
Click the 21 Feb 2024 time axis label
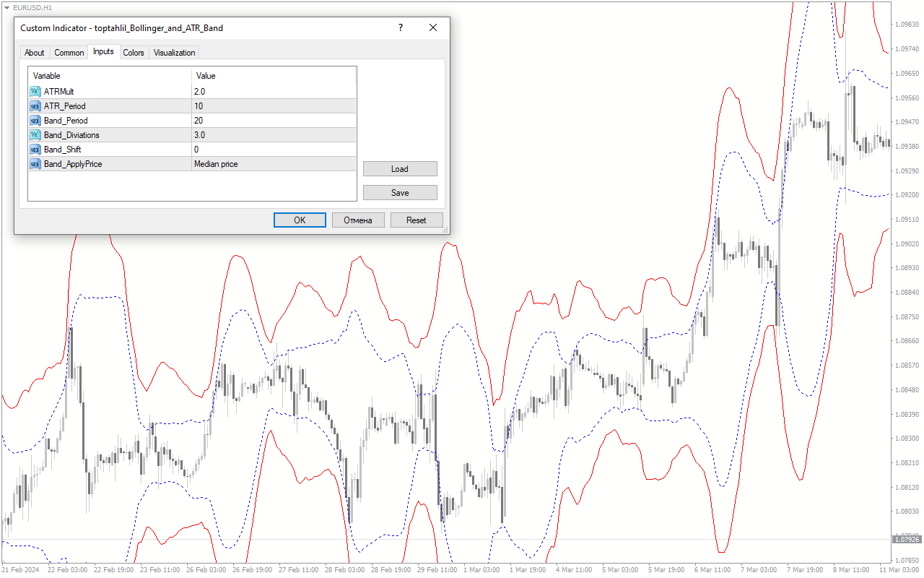coord(19,570)
